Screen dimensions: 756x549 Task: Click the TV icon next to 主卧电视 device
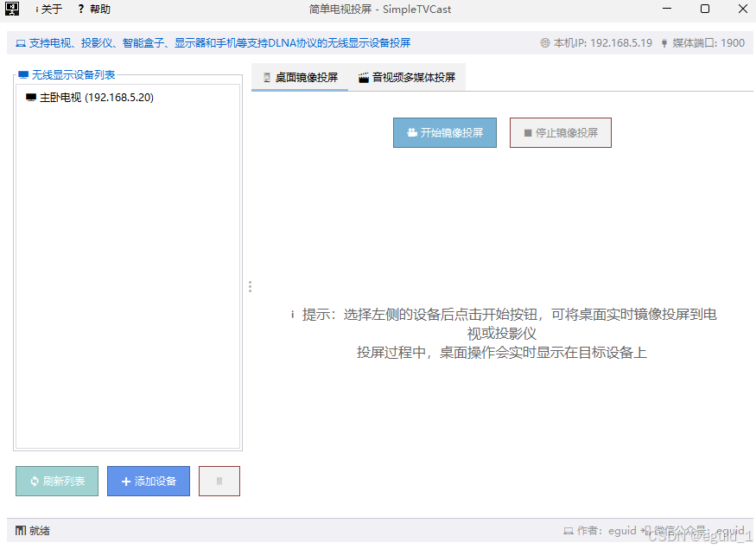pyautogui.click(x=29, y=98)
